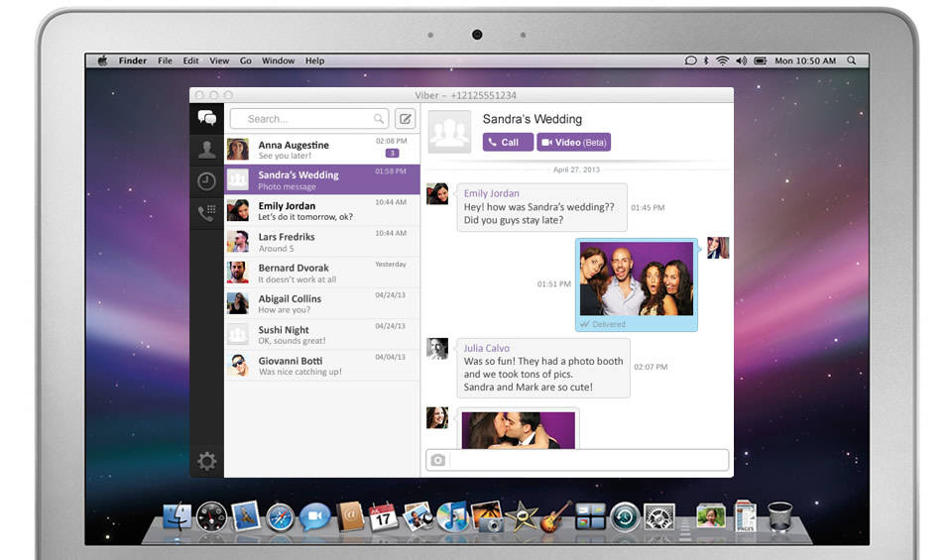Click the 3 unread badge on Anna Augestine
Image resolution: width=952 pixels, height=560 pixels.
393,154
